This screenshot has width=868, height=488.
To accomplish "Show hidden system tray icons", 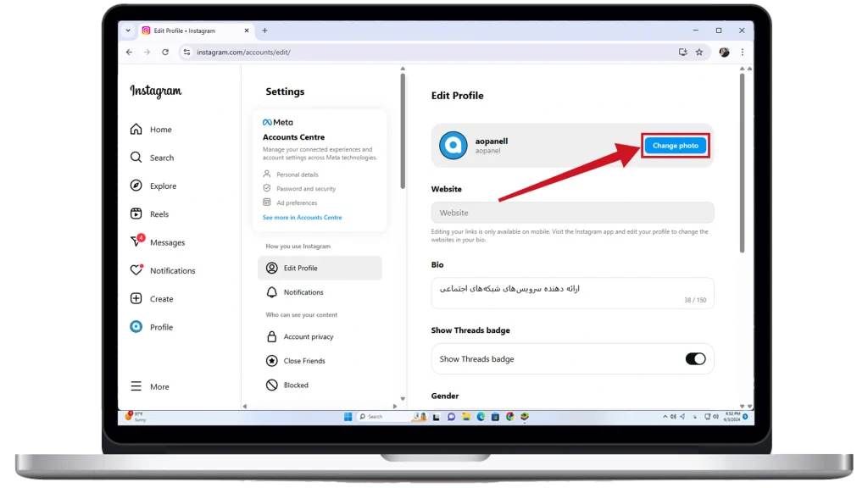I will [665, 417].
